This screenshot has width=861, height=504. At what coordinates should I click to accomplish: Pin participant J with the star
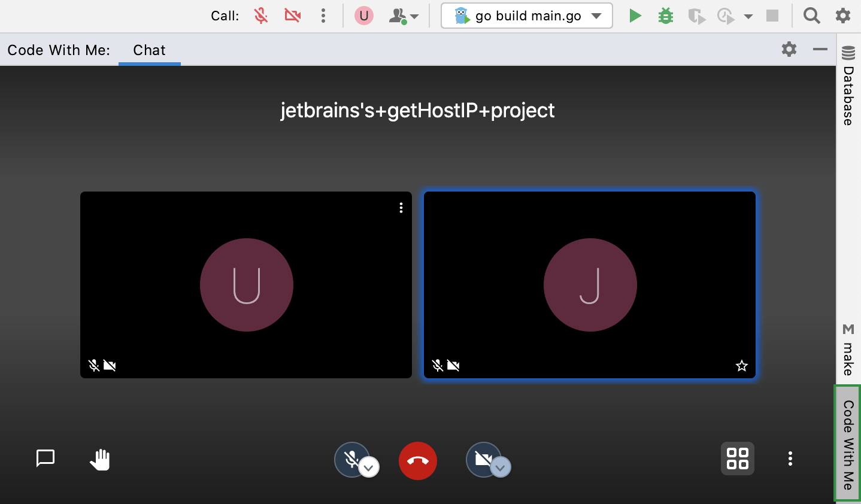point(741,365)
